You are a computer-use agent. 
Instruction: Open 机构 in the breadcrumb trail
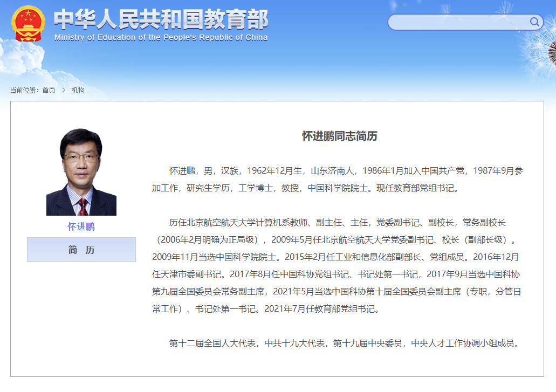78,90
